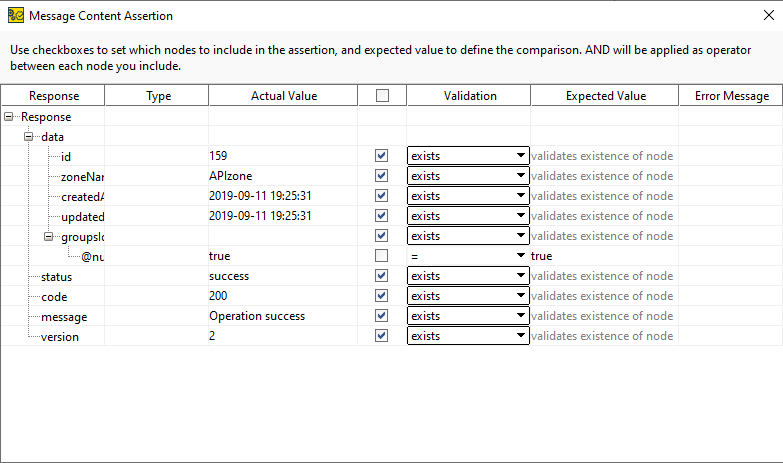Collapse the groupsIc tree node

tap(49, 236)
